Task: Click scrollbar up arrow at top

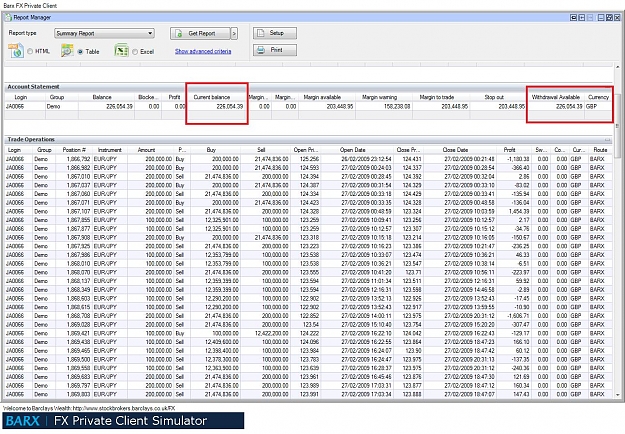Action: click(617, 67)
